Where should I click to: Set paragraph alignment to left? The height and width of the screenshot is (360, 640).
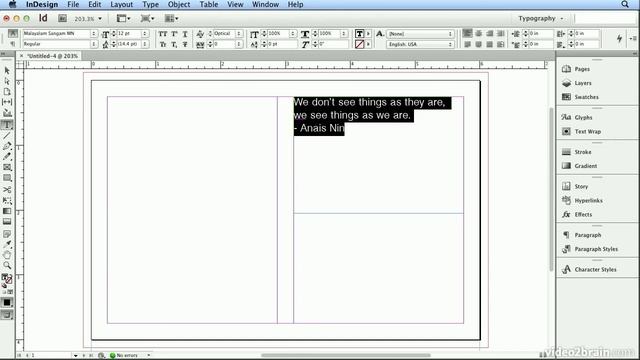point(467,33)
